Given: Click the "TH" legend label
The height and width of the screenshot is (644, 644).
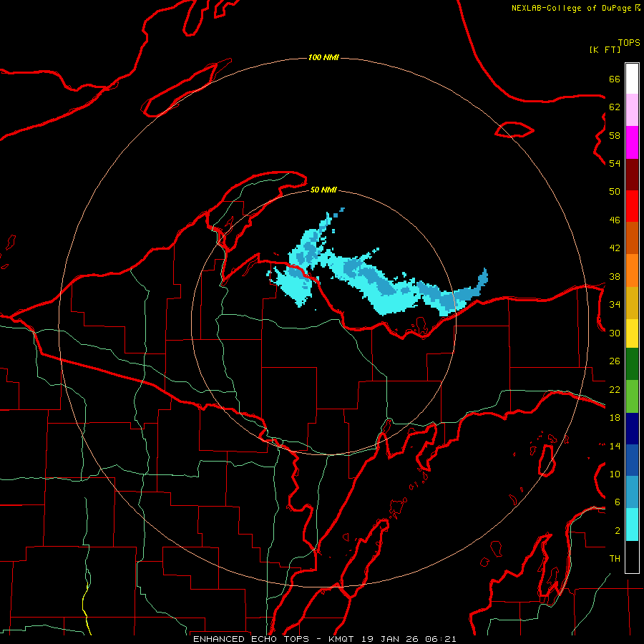Looking at the screenshot, I should click(x=615, y=559).
